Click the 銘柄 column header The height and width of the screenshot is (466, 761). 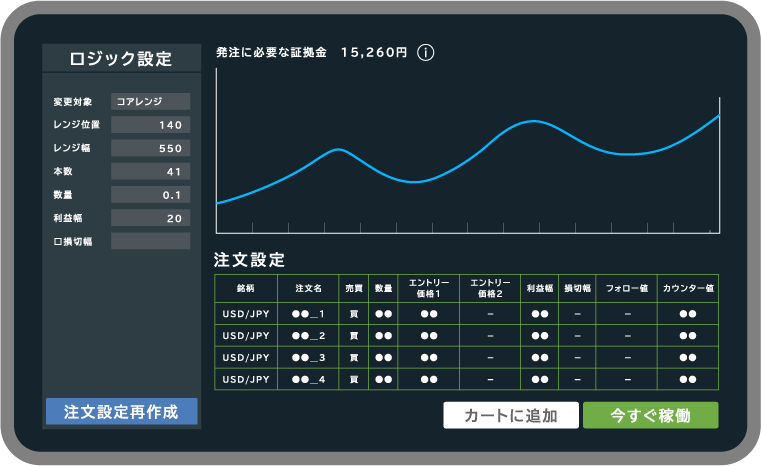tap(245, 288)
